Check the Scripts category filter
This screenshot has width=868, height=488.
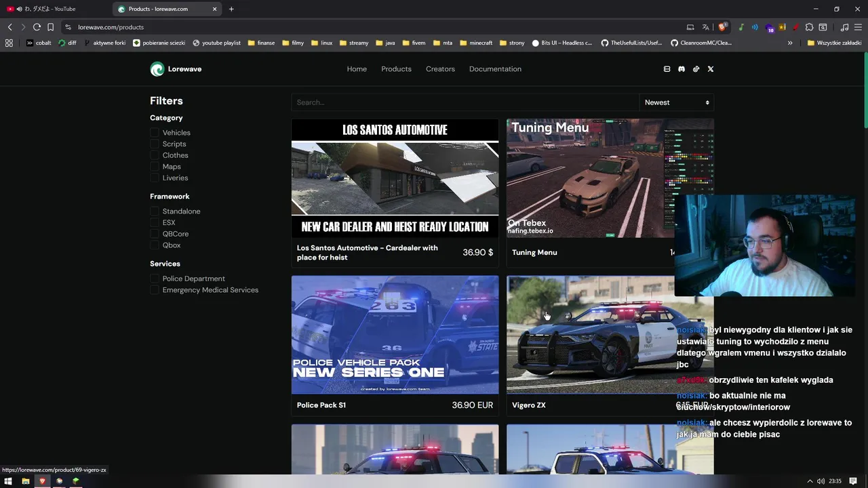(x=155, y=144)
